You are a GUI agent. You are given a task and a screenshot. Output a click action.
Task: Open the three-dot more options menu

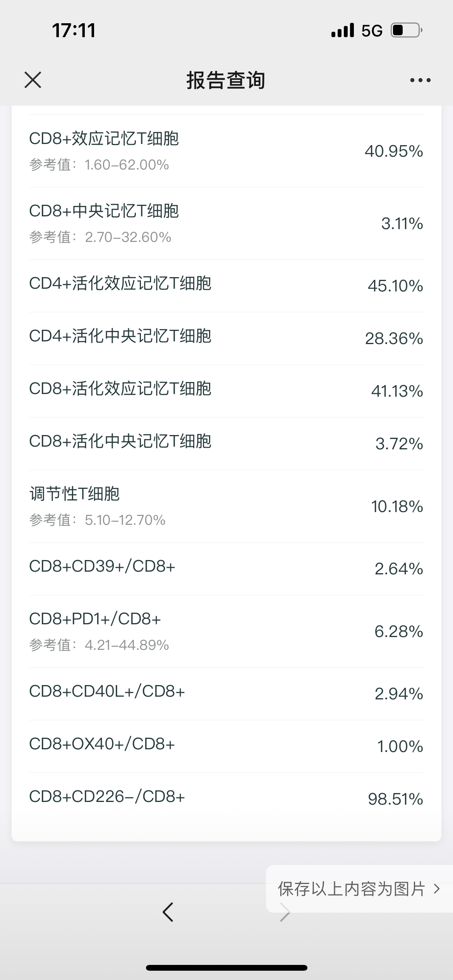point(420,80)
